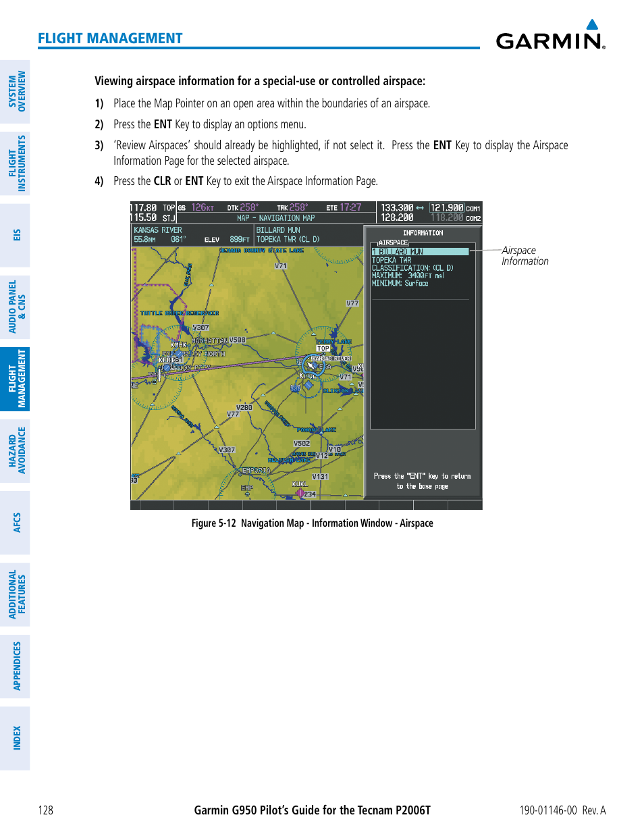Image resolution: width=644 pixels, height=834 pixels.
Task: Go to the EIS section tab
Action: [x=16, y=235]
